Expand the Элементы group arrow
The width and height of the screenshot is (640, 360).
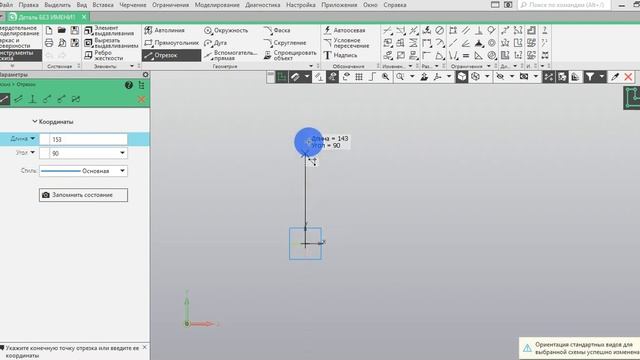click(132, 66)
